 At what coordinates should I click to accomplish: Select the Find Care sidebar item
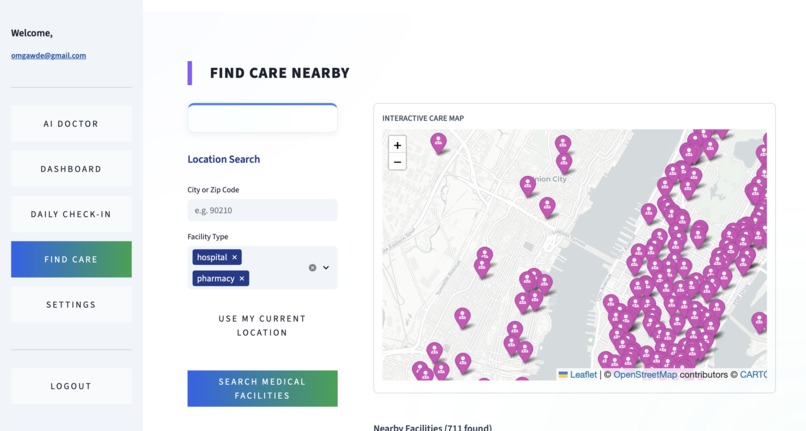coord(71,259)
